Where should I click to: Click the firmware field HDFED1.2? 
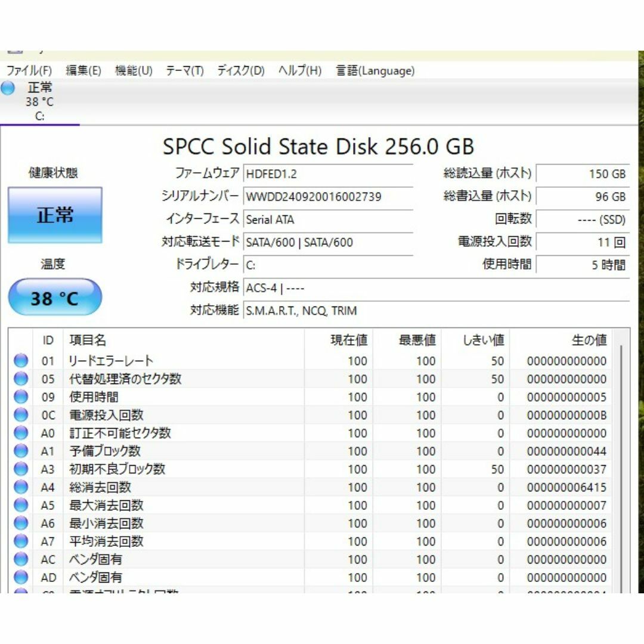click(x=328, y=174)
